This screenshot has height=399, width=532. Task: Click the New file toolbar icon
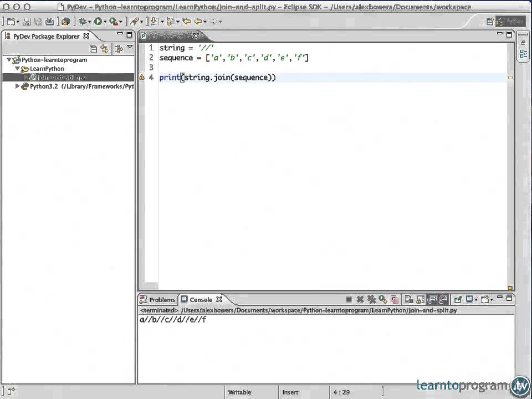click(11, 22)
